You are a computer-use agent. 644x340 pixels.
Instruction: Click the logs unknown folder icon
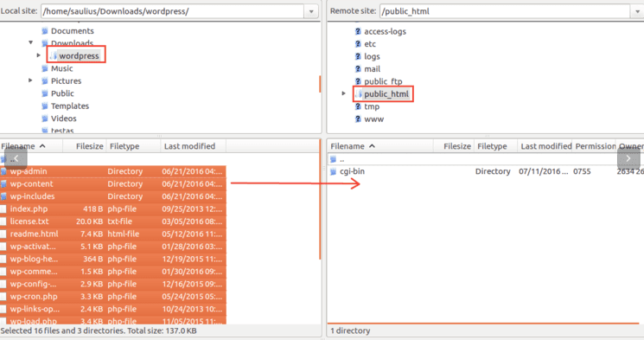point(358,56)
